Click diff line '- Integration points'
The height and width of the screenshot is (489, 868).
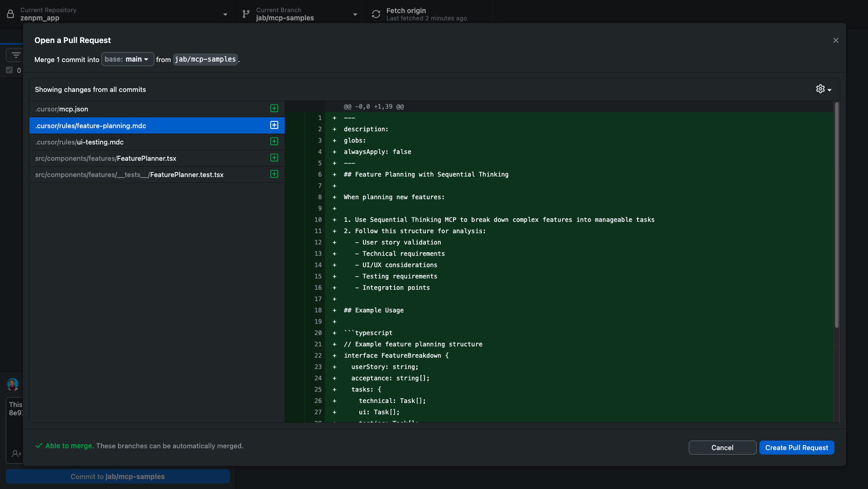click(392, 288)
